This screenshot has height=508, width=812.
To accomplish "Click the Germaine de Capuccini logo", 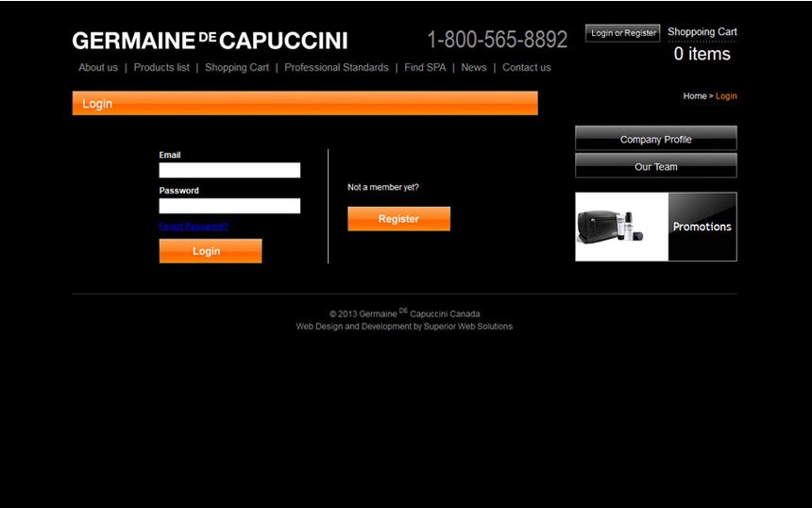I will 210,41.
